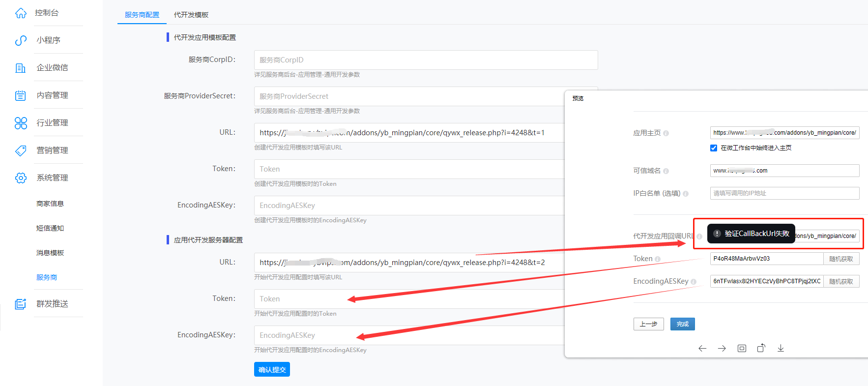Viewport: 868px width, 386px height.
Task: Focus the 服务商ProviderSecret input field
Action: click(409, 96)
